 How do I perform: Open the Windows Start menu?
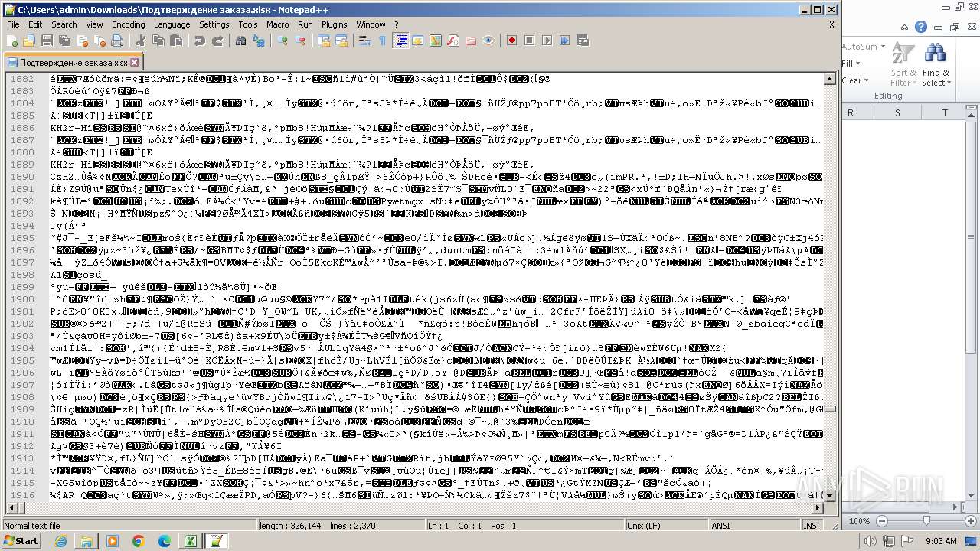[21, 540]
